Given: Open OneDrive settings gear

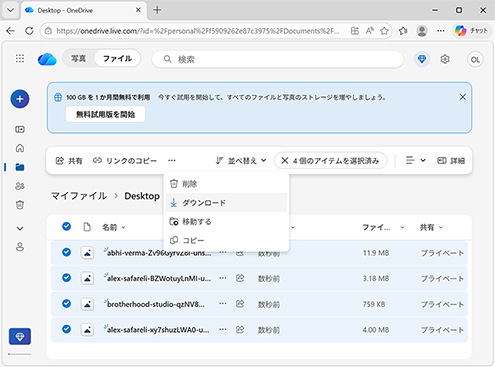Looking at the screenshot, I should pos(445,59).
